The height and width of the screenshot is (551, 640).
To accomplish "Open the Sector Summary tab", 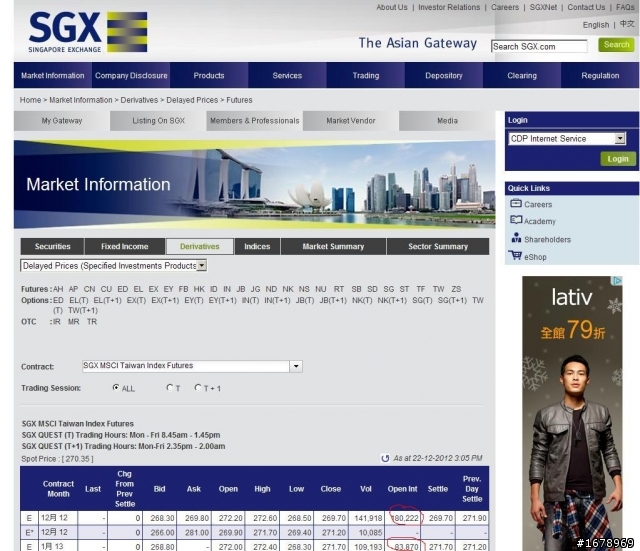I will click(x=438, y=247).
